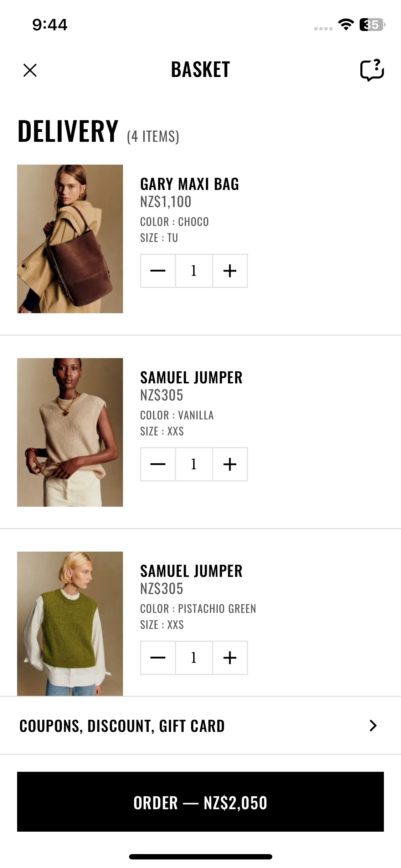
Task: Open the Gary Maxi Bag product photo
Action: pyautogui.click(x=70, y=239)
